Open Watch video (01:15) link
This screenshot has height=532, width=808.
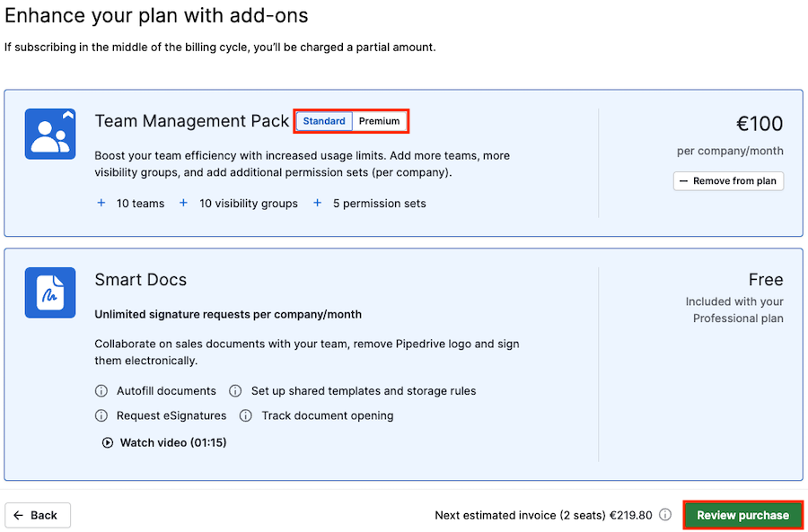point(164,442)
